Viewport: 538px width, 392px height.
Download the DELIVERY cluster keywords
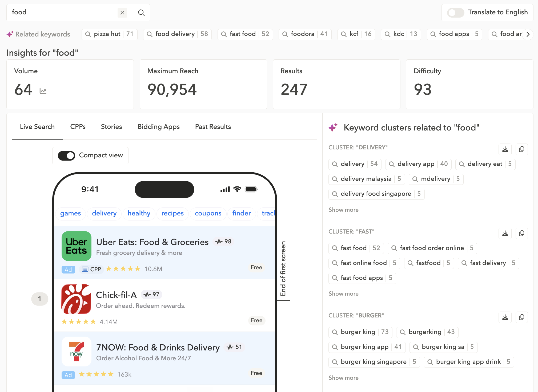tap(505, 149)
